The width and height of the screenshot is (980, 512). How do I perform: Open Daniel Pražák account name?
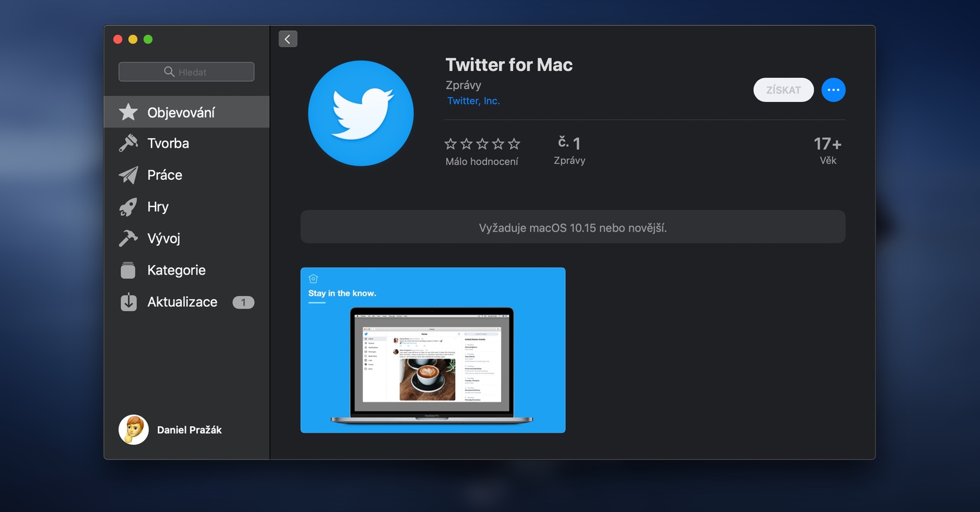pos(190,430)
